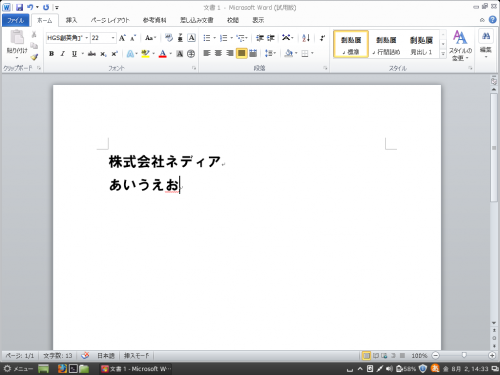500x375 pixels.
Task: Click the Grow Font icon
Action: click(x=122, y=38)
